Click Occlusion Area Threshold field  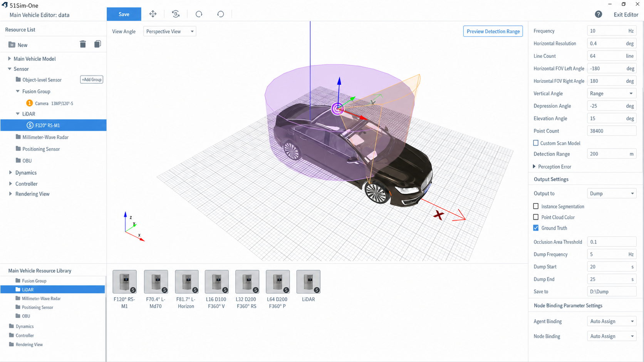click(611, 242)
